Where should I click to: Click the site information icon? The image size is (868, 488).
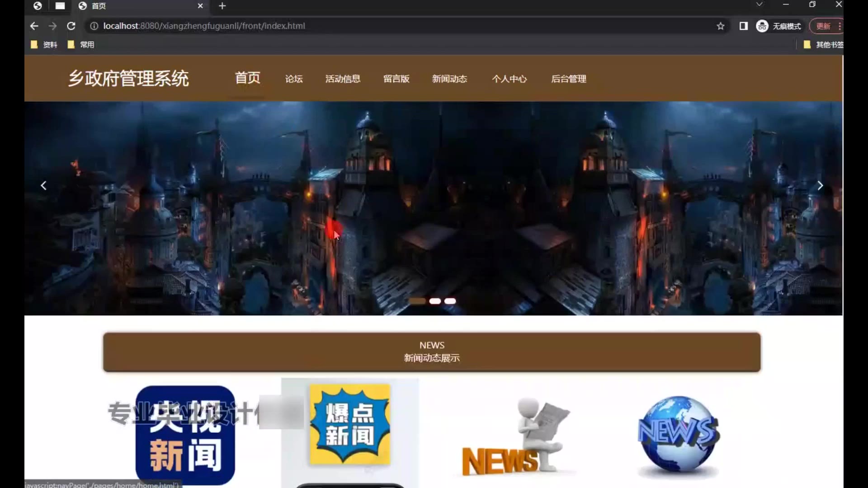(94, 26)
